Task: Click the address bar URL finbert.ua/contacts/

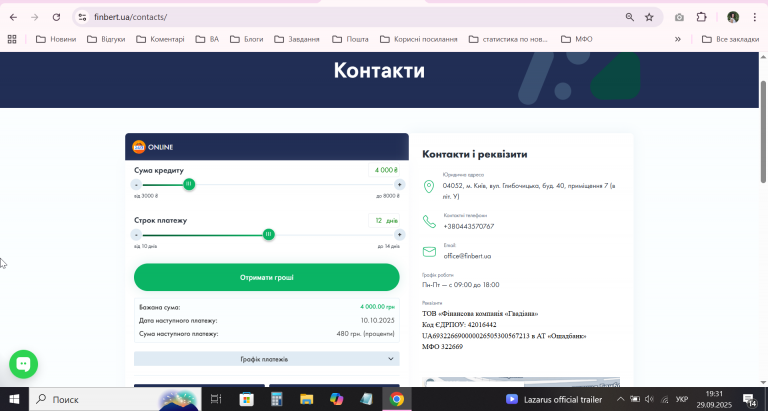Action: click(131, 17)
